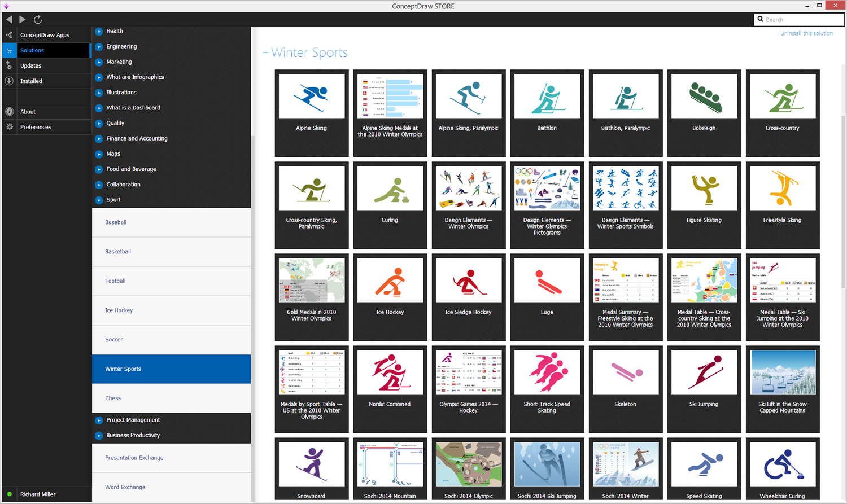Viewport: 847px width, 504px height.
Task: Open the About page
Action: [46, 112]
